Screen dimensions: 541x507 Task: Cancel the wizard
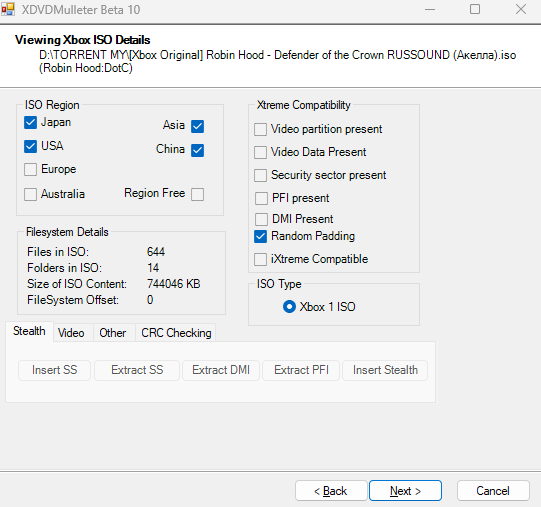(493, 491)
